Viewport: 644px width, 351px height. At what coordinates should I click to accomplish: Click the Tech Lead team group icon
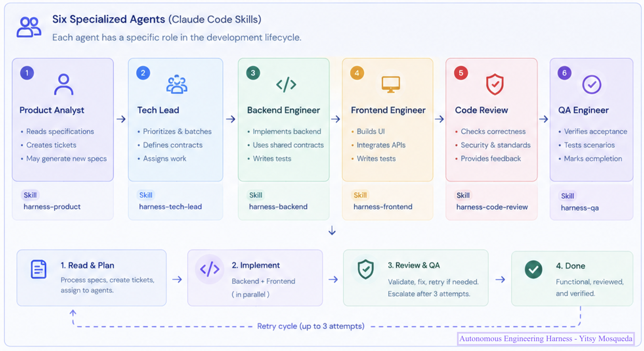[x=177, y=84]
